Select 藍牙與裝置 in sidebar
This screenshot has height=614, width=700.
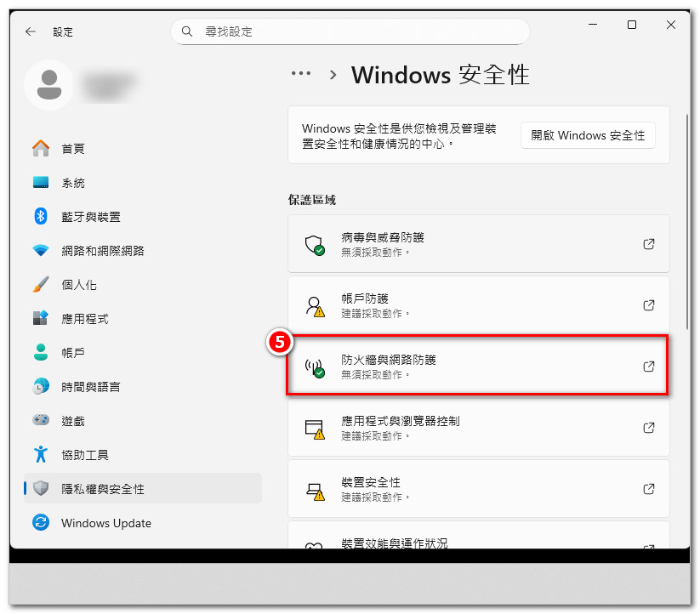pos(90,217)
